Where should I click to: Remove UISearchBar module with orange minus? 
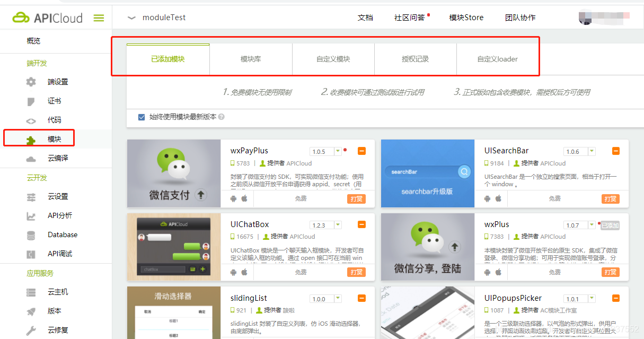[x=616, y=151]
